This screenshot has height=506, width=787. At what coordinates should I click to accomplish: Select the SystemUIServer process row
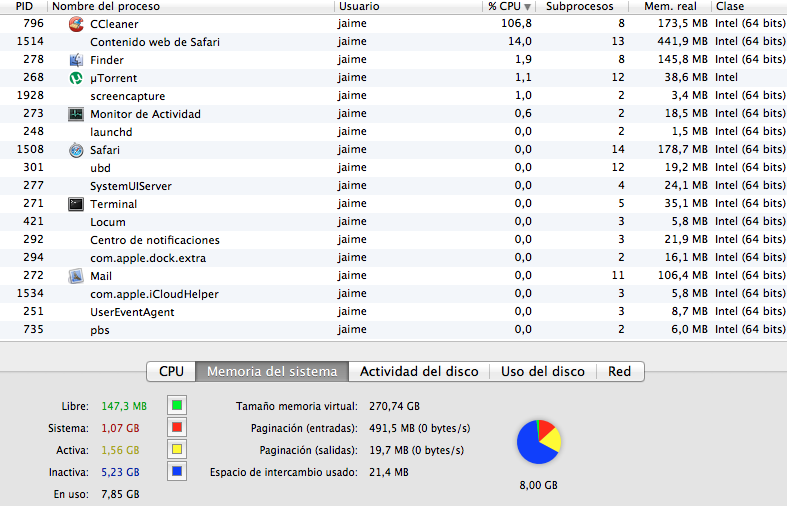click(394, 186)
